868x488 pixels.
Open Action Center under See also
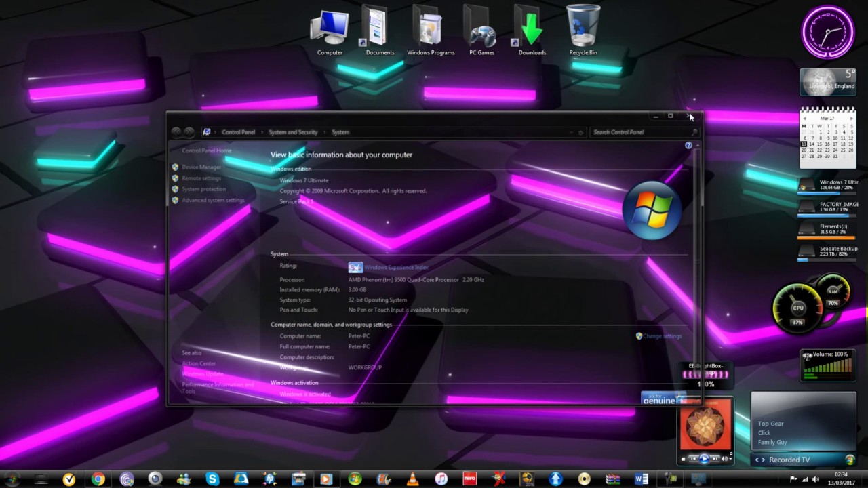click(x=199, y=363)
